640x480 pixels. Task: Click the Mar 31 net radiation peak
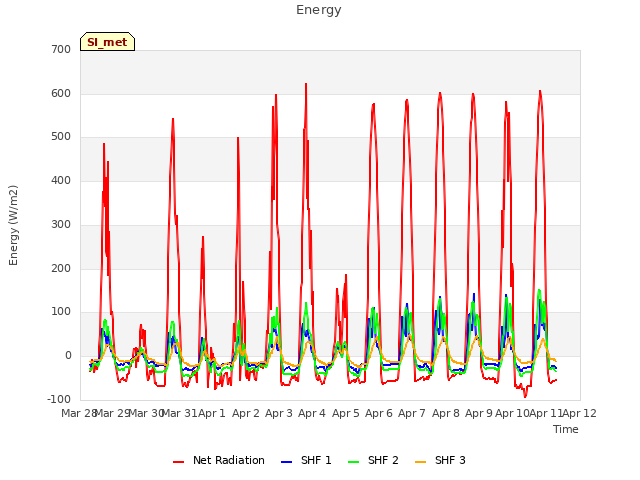173,119
